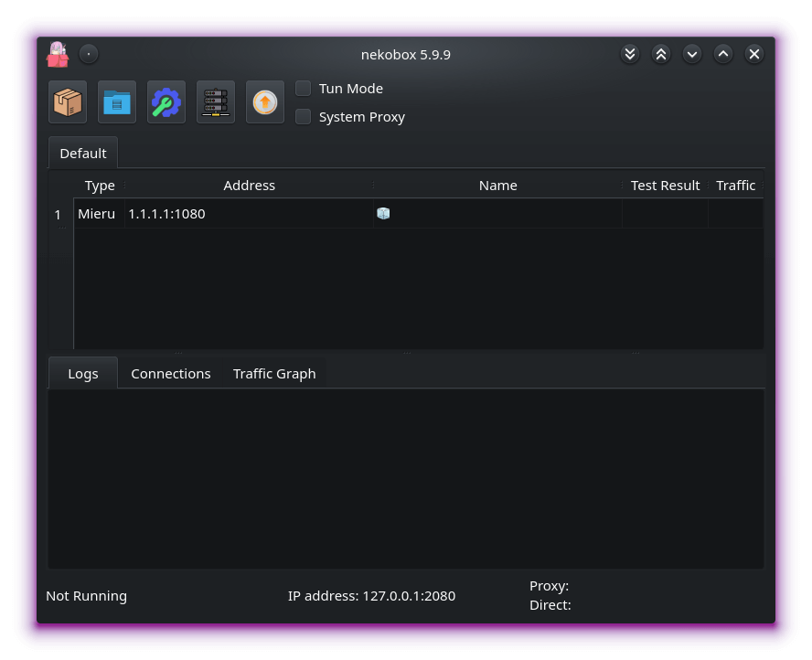Screen dimensions: 812x660
Task: Click the cube icon in Name column
Action: point(383,214)
